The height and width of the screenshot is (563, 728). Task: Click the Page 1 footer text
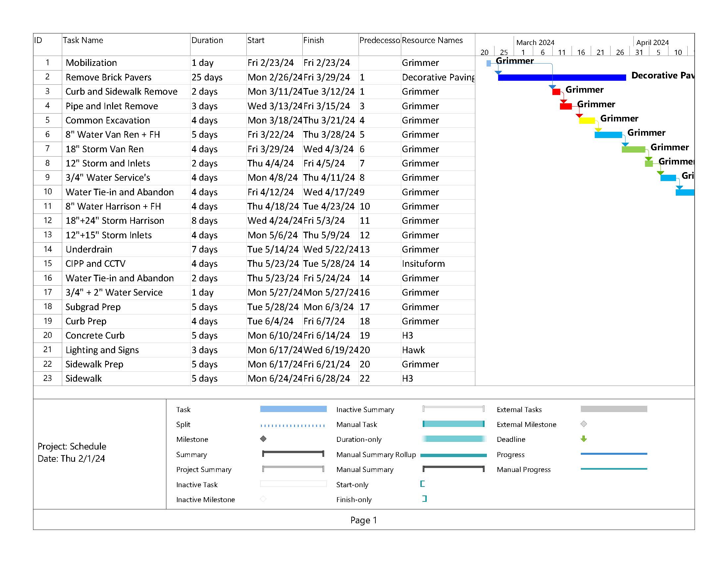coord(363,520)
